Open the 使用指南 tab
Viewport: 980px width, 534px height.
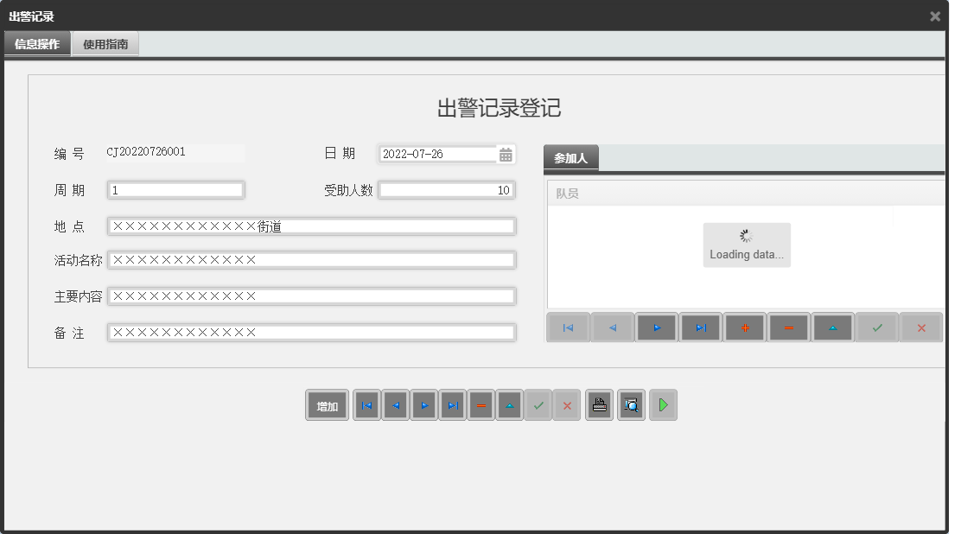(105, 44)
